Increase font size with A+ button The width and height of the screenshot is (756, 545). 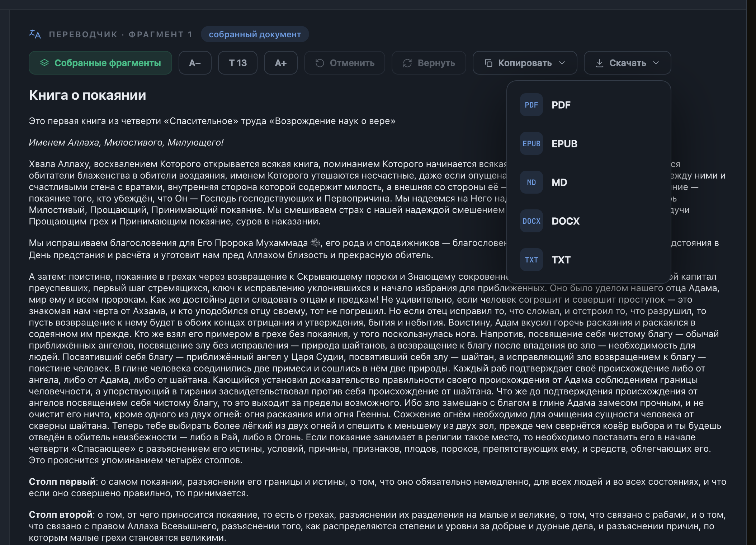(281, 63)
